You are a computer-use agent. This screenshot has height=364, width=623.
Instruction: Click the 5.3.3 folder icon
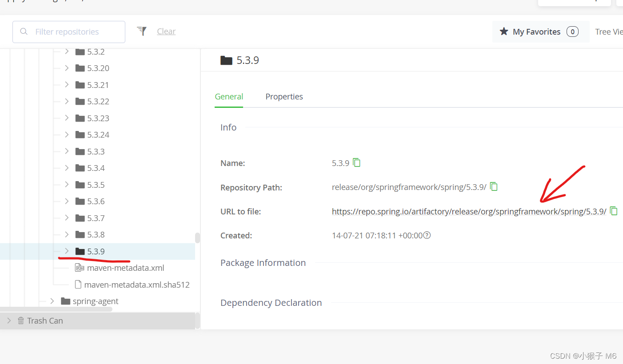click(80, 151)
